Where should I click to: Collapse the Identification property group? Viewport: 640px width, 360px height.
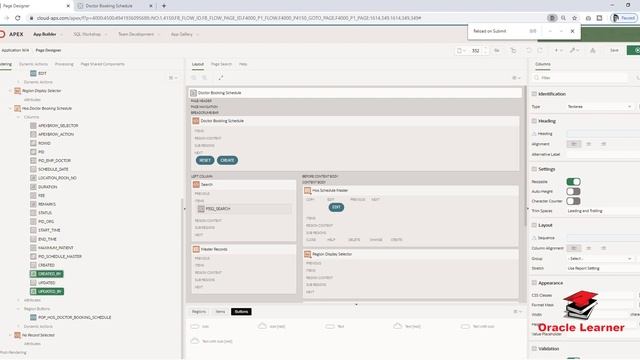tap(534, 94)
